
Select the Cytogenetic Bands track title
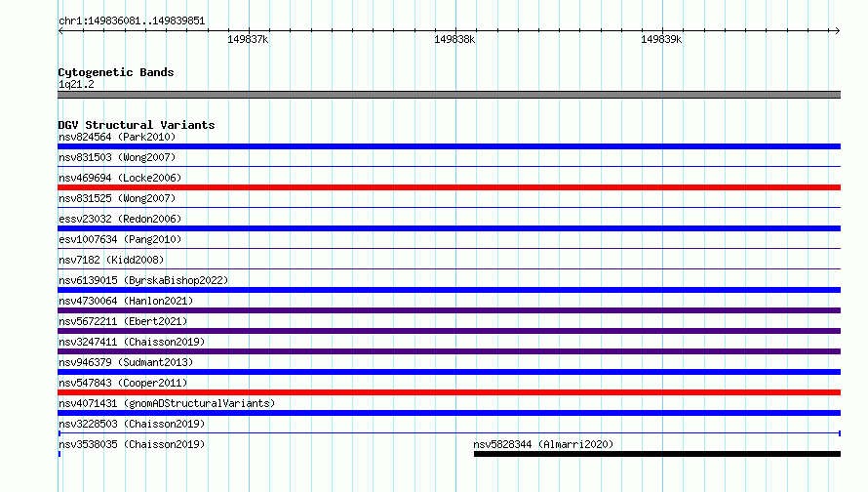(x=116, y=72)
